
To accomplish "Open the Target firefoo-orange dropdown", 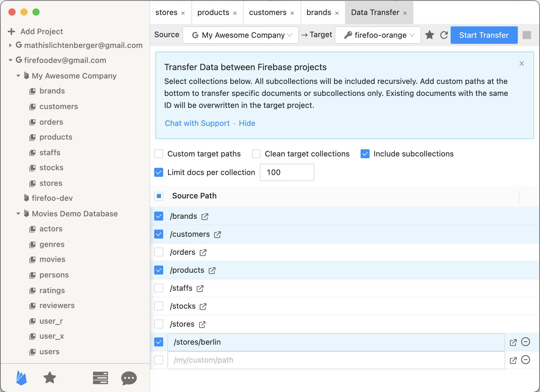I will click(378, 35).
